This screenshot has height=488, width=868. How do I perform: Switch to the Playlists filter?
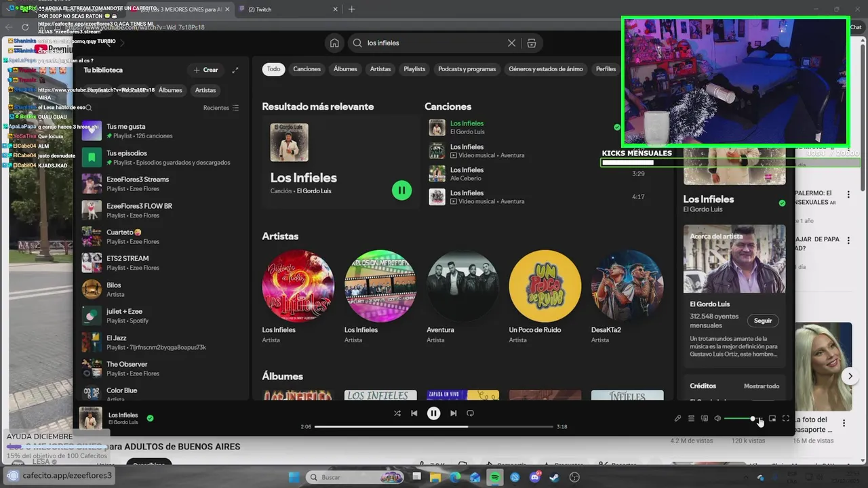[x=414, y=69]
